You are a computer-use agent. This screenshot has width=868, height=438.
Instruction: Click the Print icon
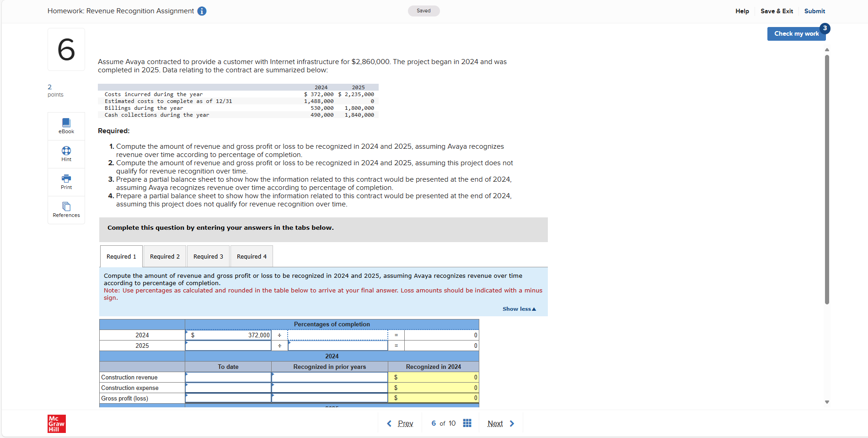(66, 182)
